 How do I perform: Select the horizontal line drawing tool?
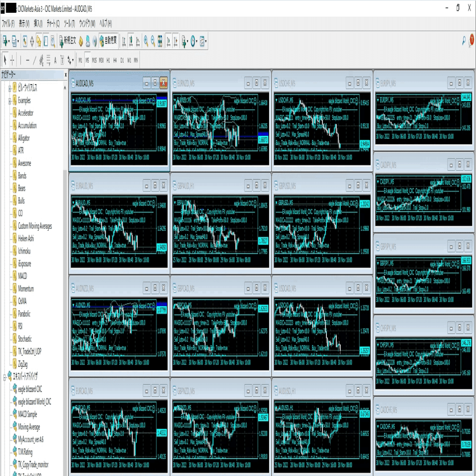(x=28, y=60)
